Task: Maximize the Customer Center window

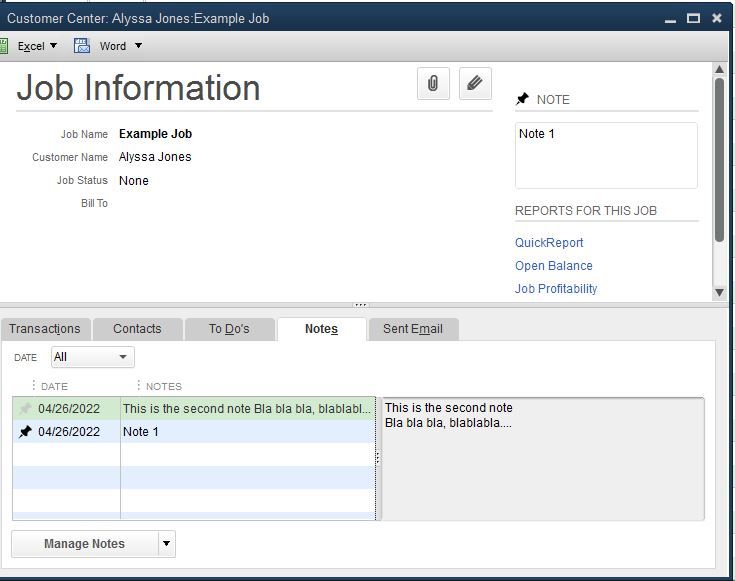Action: point(693,18)
